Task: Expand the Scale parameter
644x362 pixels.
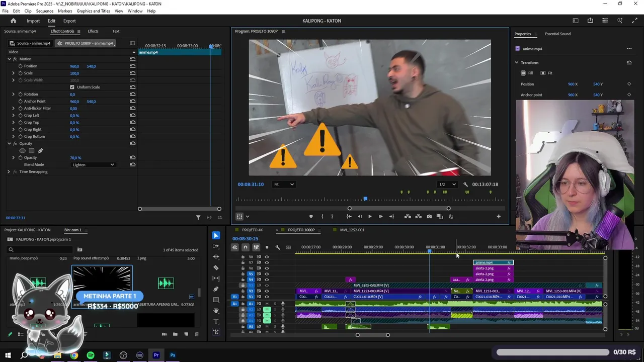Action: tap(14, 73)
